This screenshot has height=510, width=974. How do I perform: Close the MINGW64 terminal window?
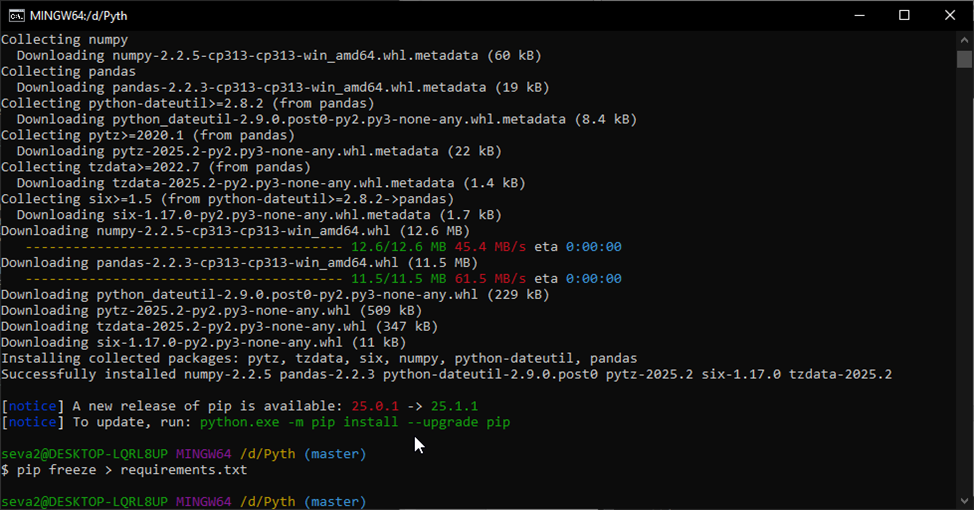(x=950, y=15)
